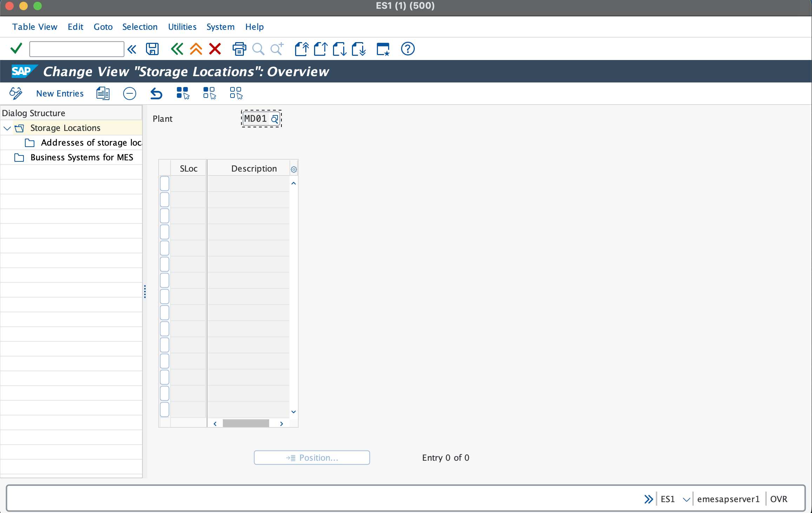Open help question mark icon
This screenshot has height=513, width=812.
pyautogui.click(x=408, y=49)
